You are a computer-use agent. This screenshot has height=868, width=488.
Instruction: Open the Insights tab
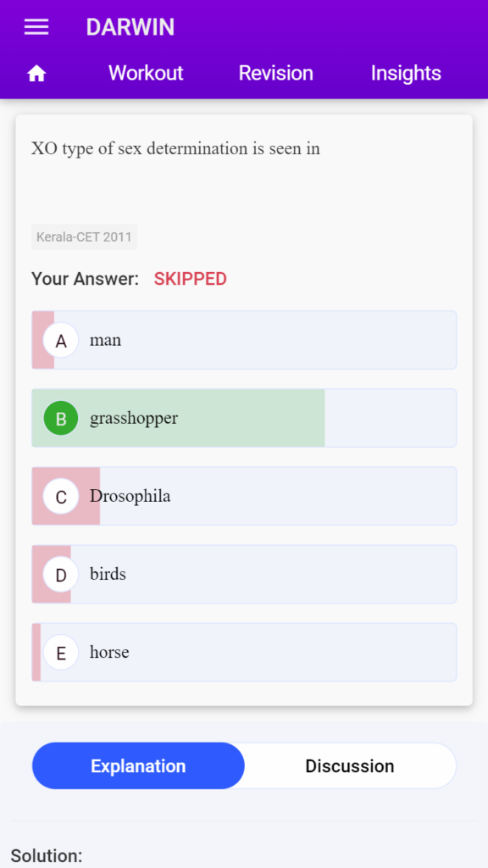[406, 73]
